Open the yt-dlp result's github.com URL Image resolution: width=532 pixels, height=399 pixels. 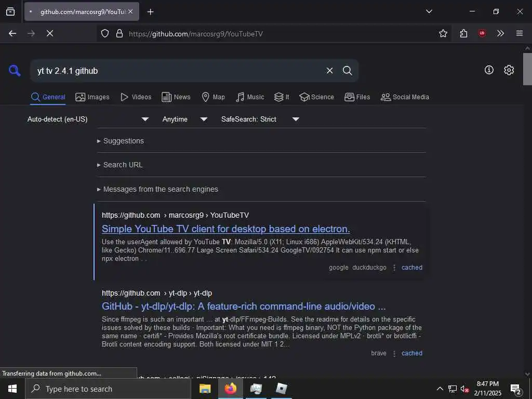[157, 293]
